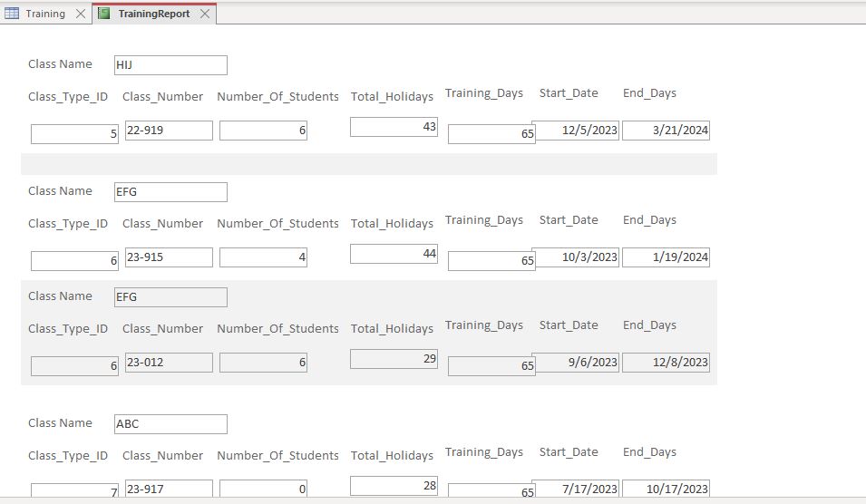The image size is (866, 504).
Task: Click Class_Type_ID label in the HIJ record
Action: click(x=68, y=97)
